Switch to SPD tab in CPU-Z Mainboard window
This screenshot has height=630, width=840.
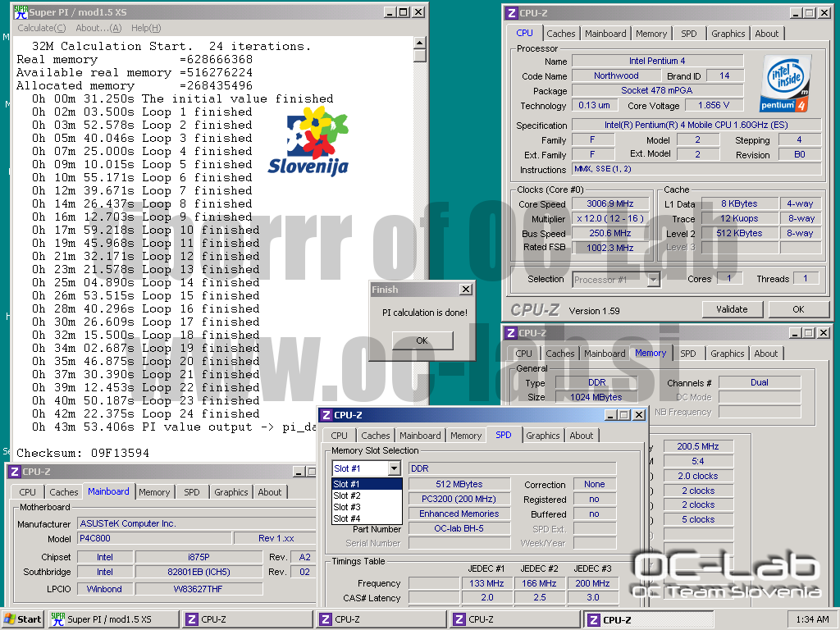point(192,492)
